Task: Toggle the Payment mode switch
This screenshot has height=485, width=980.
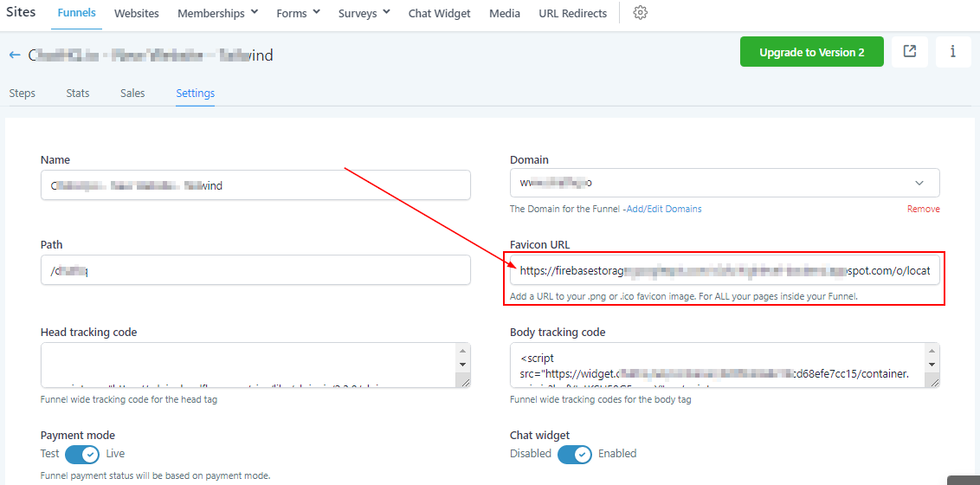Action: (x=82, y=454)
